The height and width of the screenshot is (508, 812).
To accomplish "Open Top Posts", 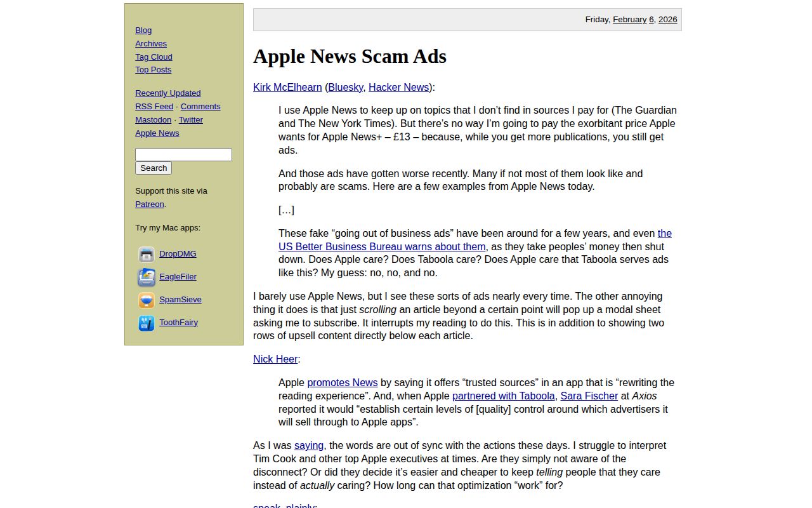I will (154, 69).
